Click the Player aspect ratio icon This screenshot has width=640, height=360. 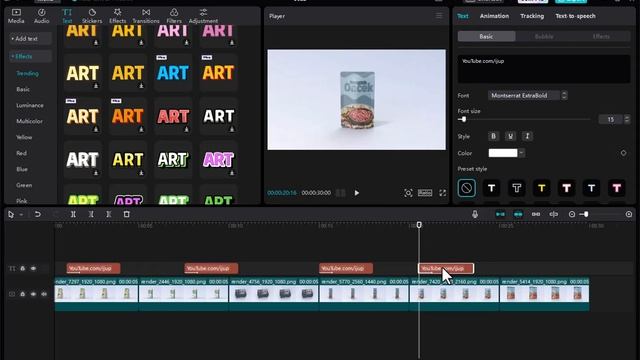pos(425,193)
